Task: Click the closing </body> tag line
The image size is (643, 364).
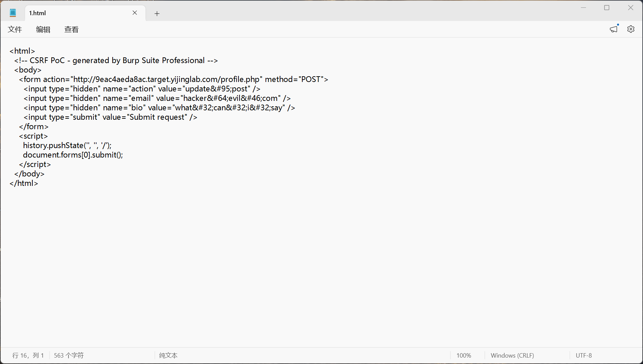Action: [29, 174]
